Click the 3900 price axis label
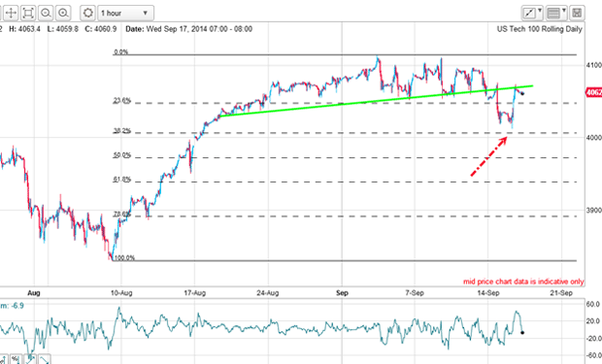This screenshot has height=364, width=602. (x=593, y=211)
